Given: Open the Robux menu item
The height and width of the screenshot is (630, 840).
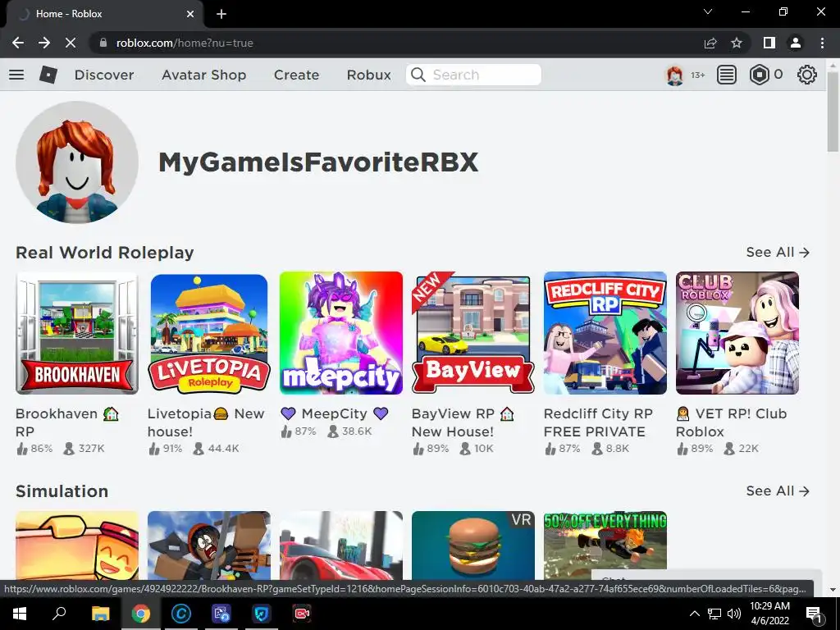Looking at the screenshot, I should 368,75.
